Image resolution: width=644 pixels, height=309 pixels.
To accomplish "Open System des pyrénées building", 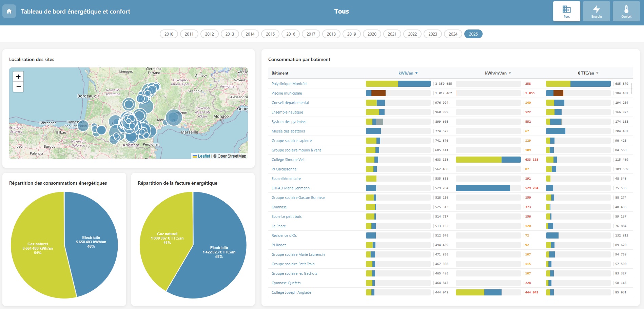I will (x=289, y=122).
